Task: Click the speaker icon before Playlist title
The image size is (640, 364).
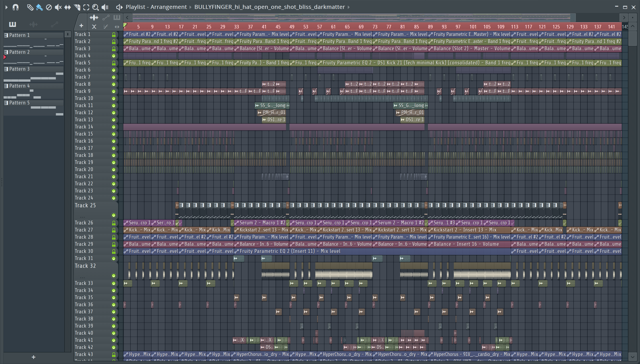Action: click(x=119, y=7)
